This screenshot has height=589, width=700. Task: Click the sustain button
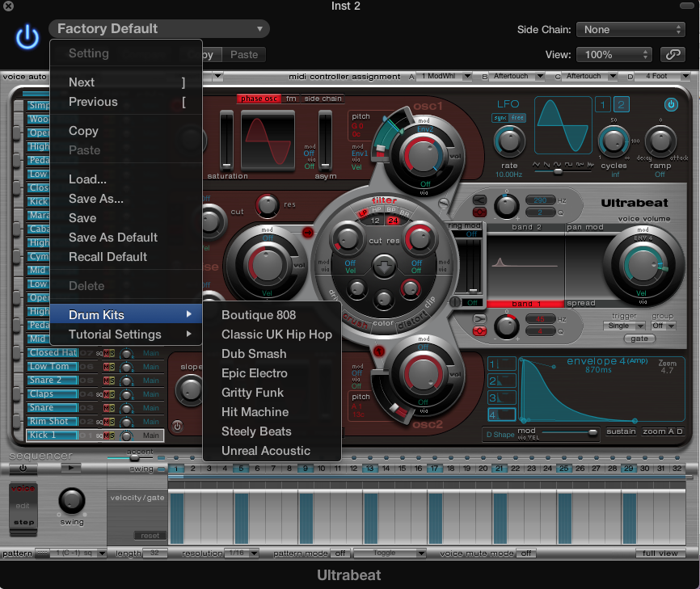[x=621, y=431]
